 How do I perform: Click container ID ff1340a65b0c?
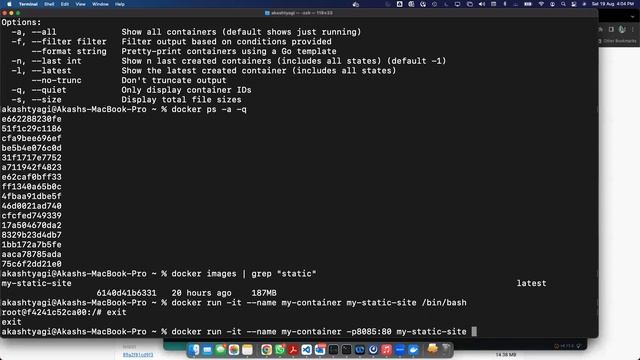click(x=31, y=187)
